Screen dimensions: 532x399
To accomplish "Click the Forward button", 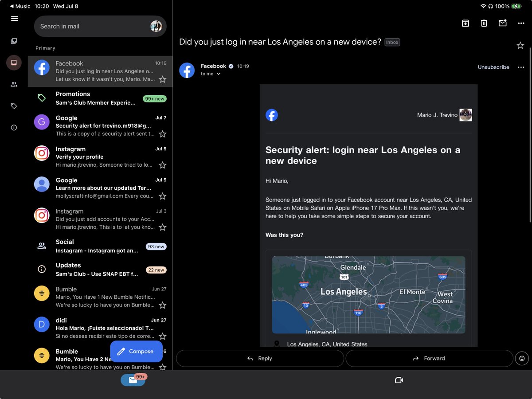I will click(x=429, y=358).
